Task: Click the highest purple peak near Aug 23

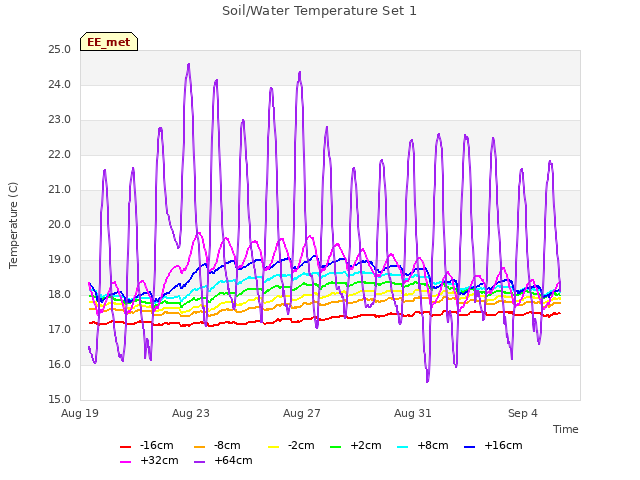Action: click(189, 64)
